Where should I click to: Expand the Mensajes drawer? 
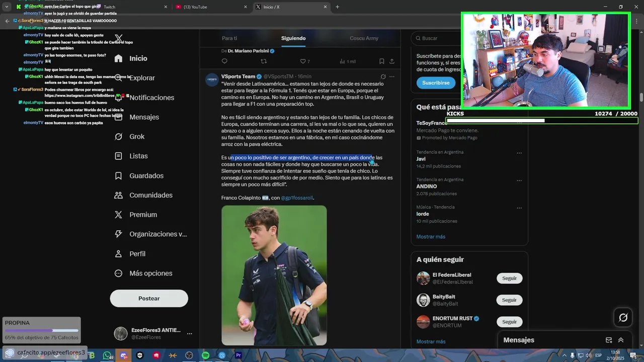pyautogui.click(x=621, y=340)
